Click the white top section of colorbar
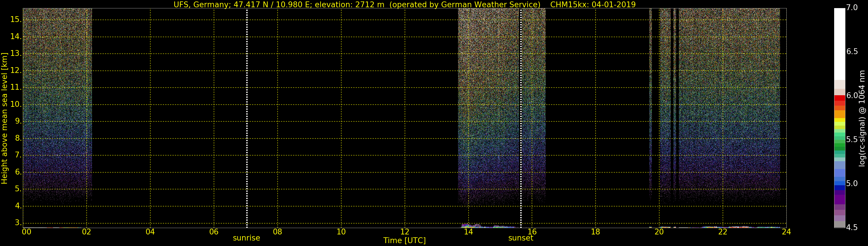The image size is (868, 246). tap(840, 44)
